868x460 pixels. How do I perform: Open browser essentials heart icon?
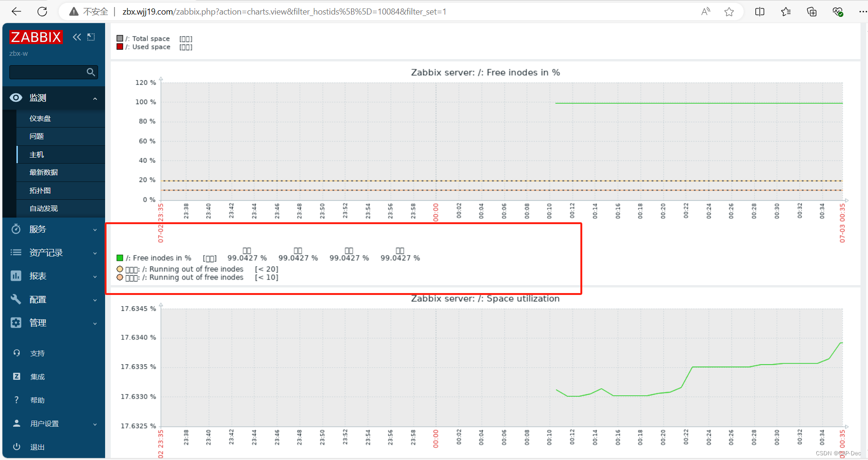838,12
